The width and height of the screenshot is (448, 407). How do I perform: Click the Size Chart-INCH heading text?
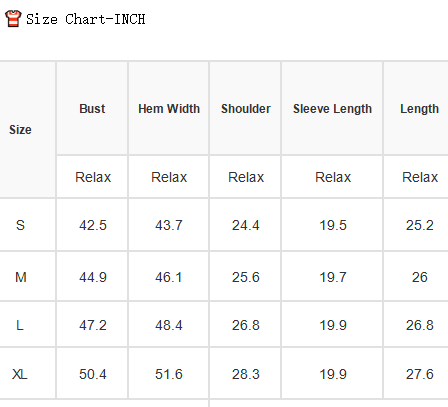tap(86, 19)
